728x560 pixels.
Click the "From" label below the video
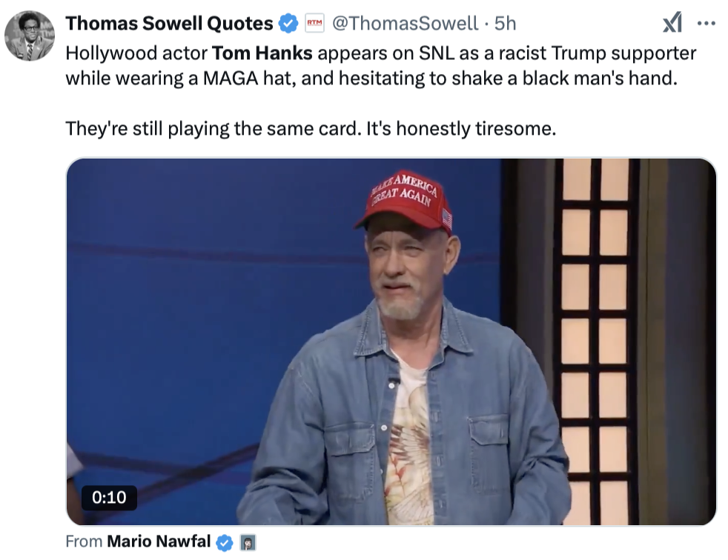pyautogui.click(x=83, y=541)
